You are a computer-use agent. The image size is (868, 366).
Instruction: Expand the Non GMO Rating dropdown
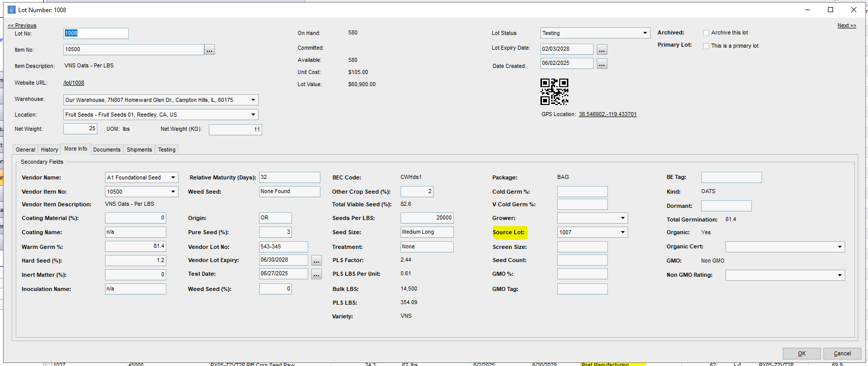[840, 275]
